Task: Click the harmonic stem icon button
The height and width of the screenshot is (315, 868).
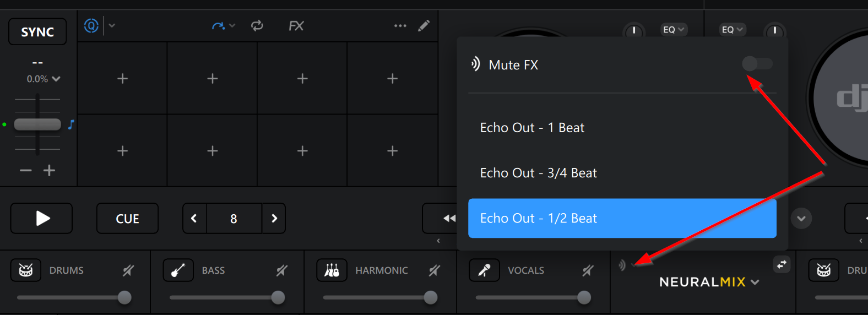Action: tap(332, 270)
